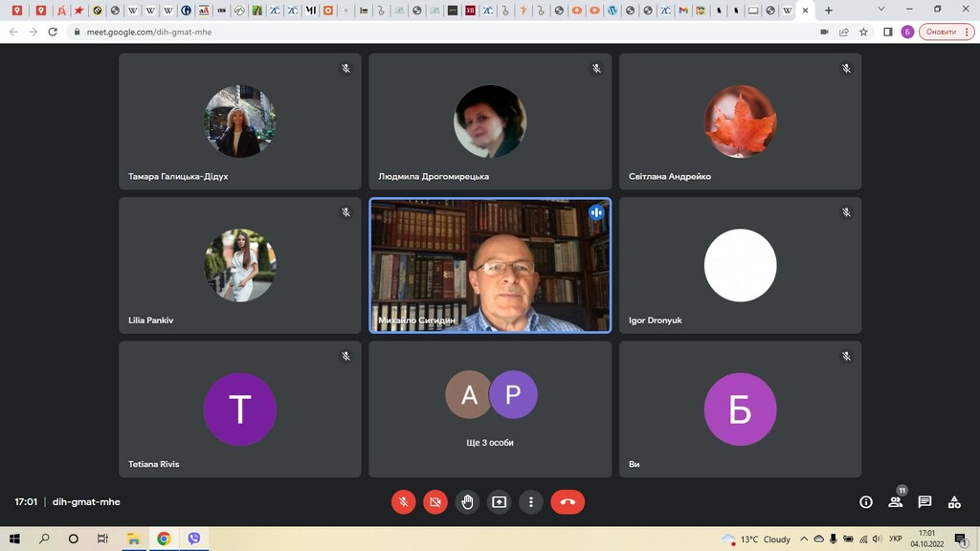The height and width of the screenshot is (551, 980).
Task: Show hidden system tray icons
Action: 804,540
